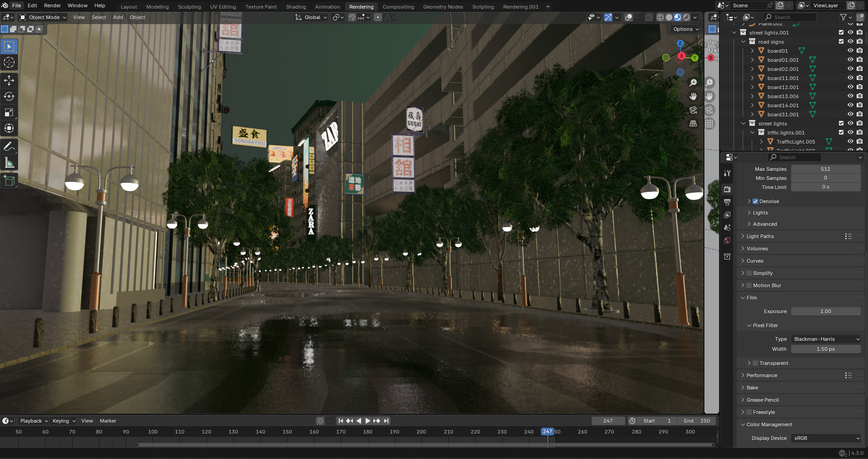Click the timeline Marker menu
Image resolution: width=868 pixels, height=459 pixels.
coord(108,421)
